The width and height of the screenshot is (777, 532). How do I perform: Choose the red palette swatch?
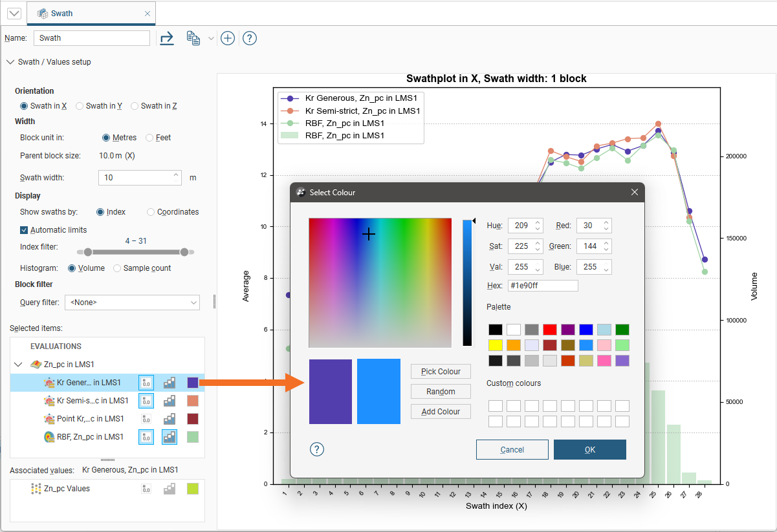coord(550,330)
